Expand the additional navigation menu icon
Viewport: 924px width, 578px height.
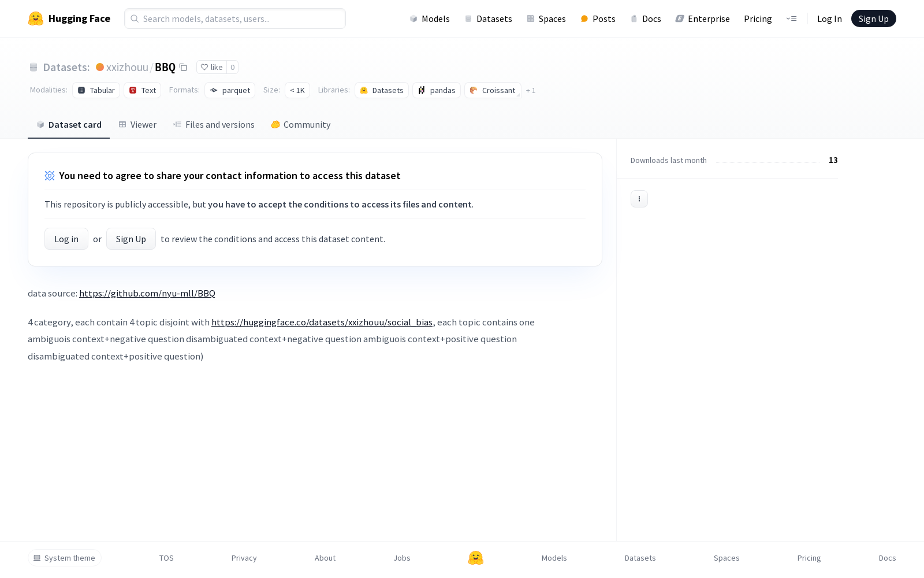click(x=791, y=18)
